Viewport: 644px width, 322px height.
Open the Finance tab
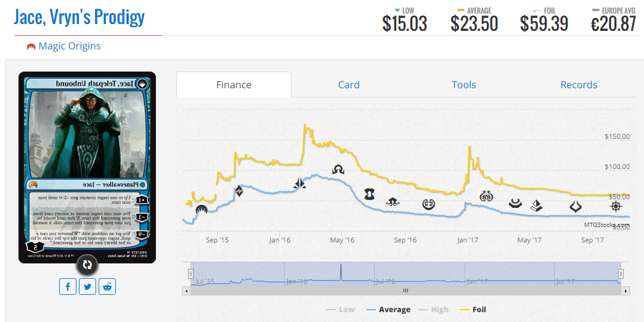234,85
